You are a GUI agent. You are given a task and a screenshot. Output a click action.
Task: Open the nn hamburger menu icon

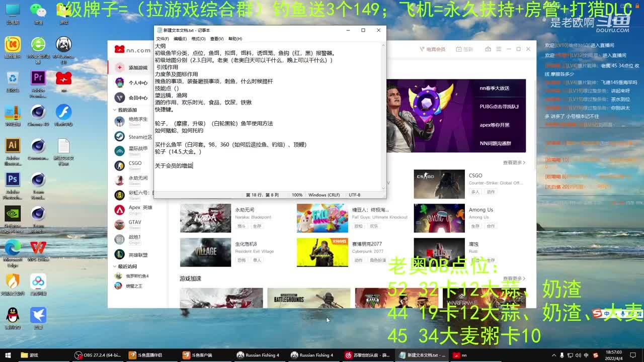[x=498, y=49]
